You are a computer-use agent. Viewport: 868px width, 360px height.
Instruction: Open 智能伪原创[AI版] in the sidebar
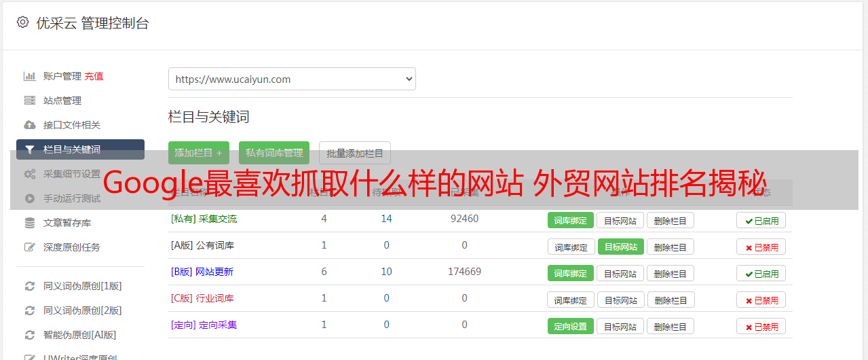(80, 335)
